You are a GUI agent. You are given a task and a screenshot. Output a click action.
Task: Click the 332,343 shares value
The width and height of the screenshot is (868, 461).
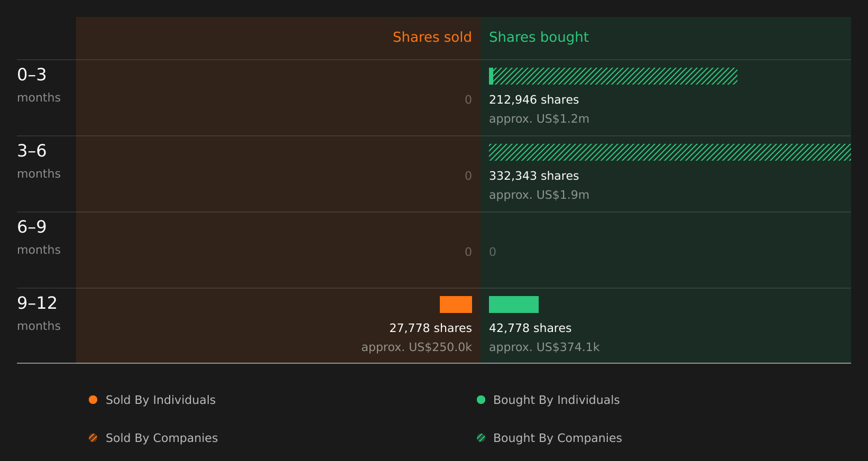click(x=534, y=176)
